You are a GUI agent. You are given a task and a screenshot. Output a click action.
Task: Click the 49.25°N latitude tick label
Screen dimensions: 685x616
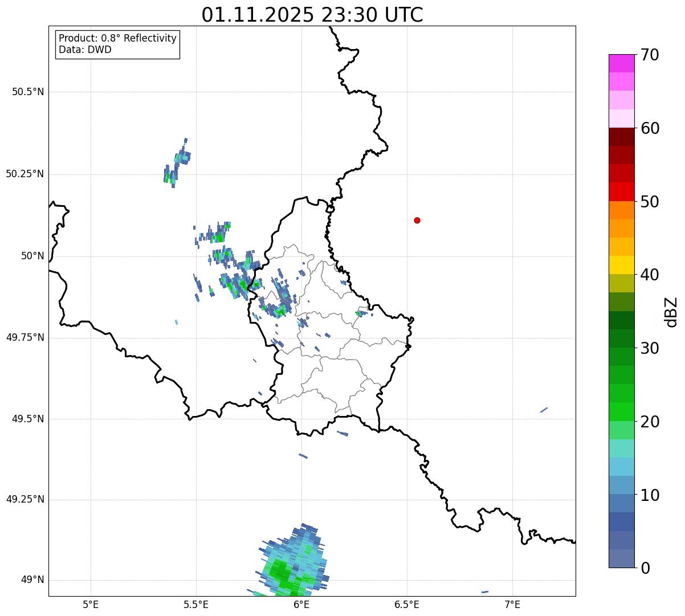25,500
